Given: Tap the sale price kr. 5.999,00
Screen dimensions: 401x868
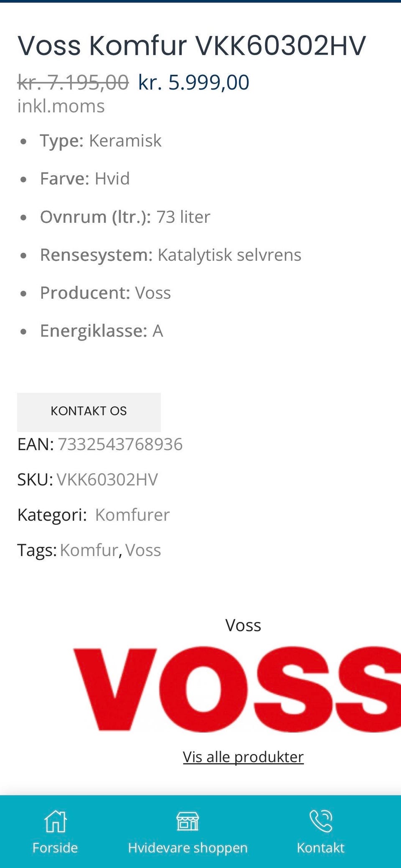Looking at the screenshot, I should point(193,82).
